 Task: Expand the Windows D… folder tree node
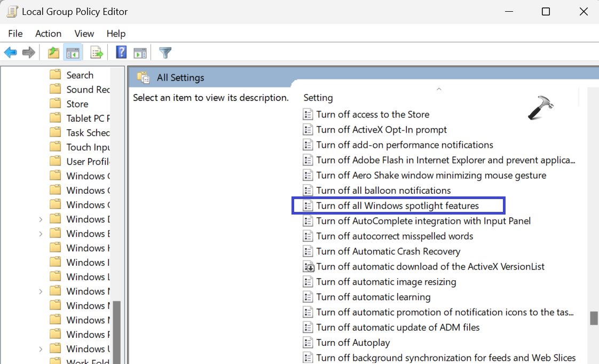(x=41, y=219)
